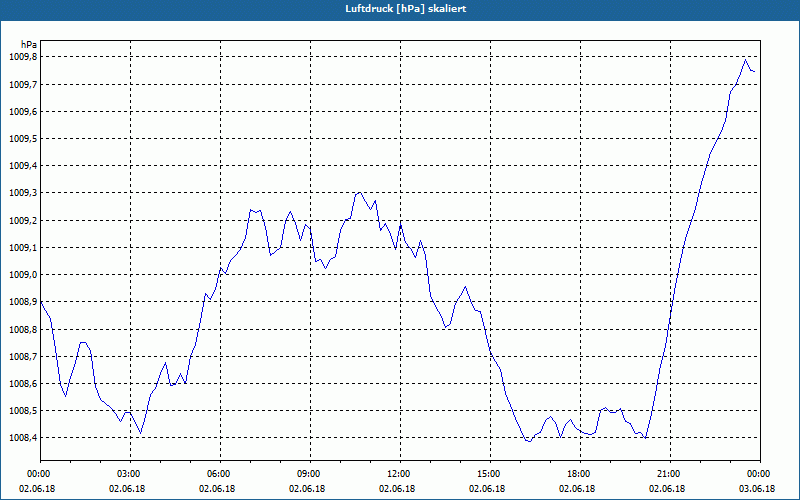Viewport: 800px width, 500px height.
Task: Click the '02.06.18' date under the first '00:00'
Action: (x=37, y=488)
